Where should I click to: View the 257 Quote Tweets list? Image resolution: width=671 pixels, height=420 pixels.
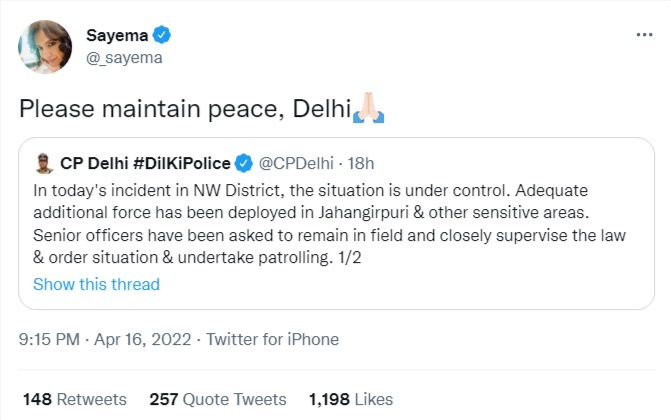click(218, 399)
